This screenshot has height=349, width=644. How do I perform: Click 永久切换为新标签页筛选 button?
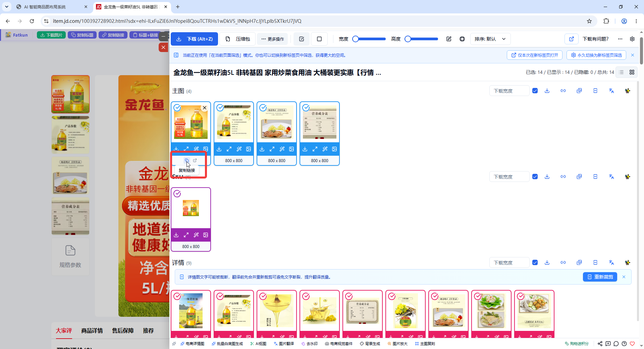(596, 55)
